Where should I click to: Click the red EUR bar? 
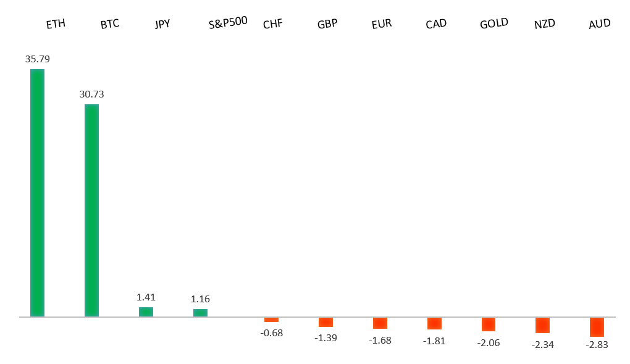click(380, 323)
